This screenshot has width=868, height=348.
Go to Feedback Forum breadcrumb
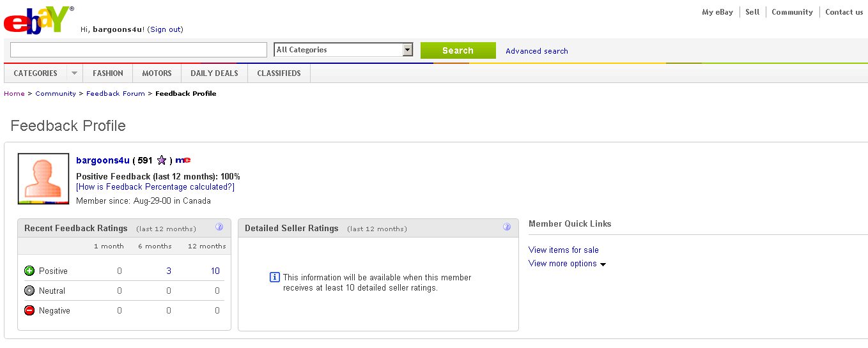click(116, 93)
